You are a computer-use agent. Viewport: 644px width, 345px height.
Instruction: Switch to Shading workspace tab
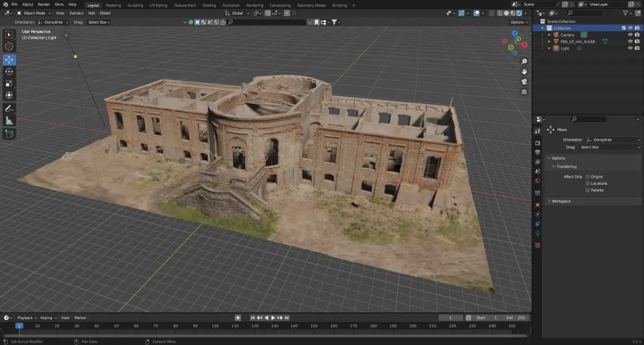(x=209, y=5)
